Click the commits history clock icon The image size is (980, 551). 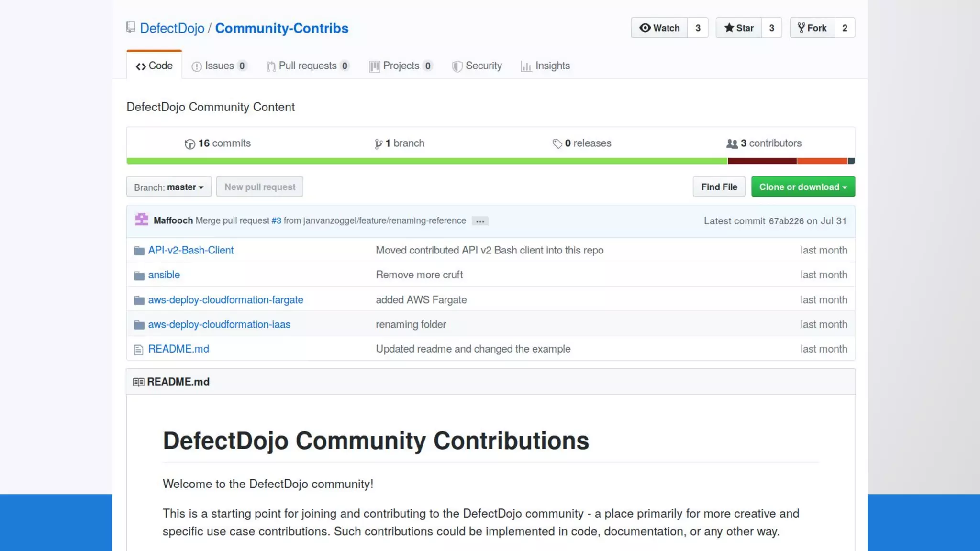[x=190, y=144]
